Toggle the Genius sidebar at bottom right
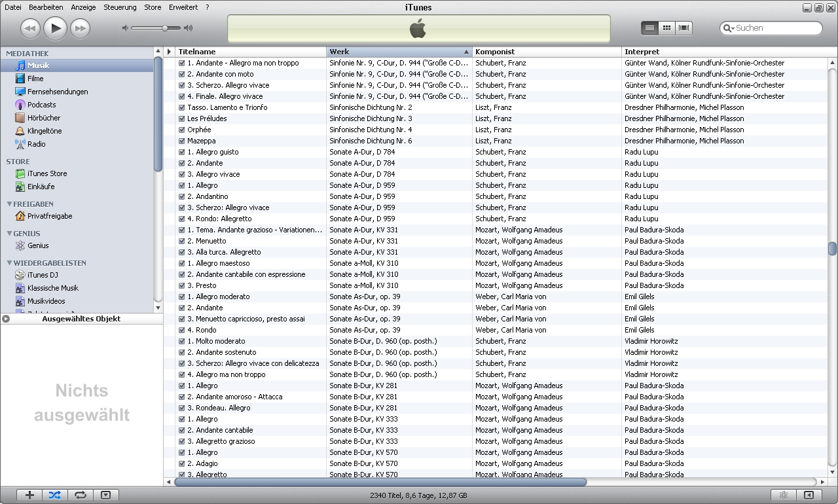Image resolution: width=838 pixels, height=504 pixels. [809, 495]
